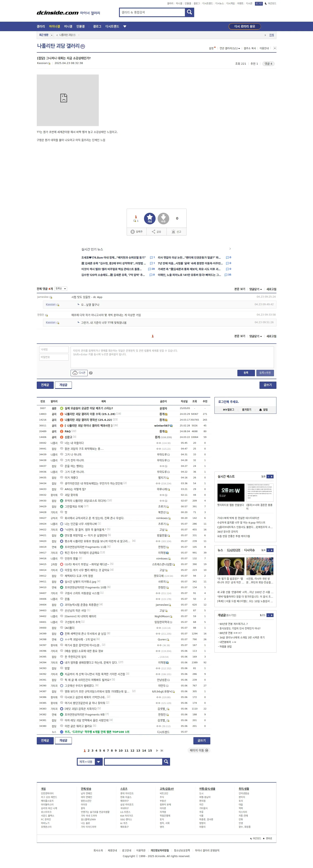Switch to 개념글 tab above post list
The width and height of the screenshot is (313, 868).
(63, 385)
